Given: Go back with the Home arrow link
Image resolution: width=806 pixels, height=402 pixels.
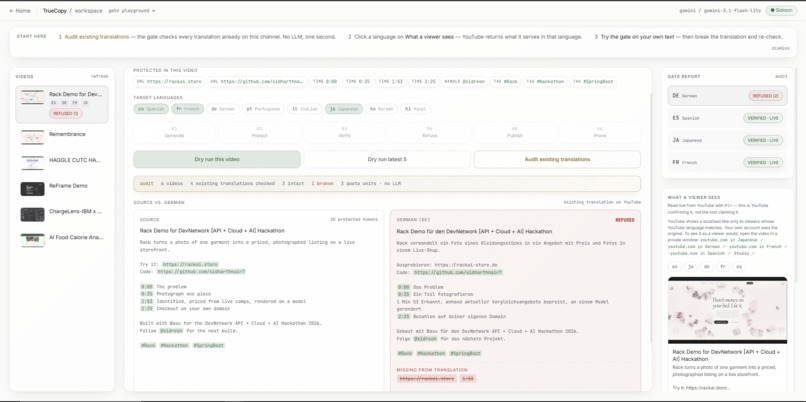Looking at the screenshot, I should click(x=20, y=10).
